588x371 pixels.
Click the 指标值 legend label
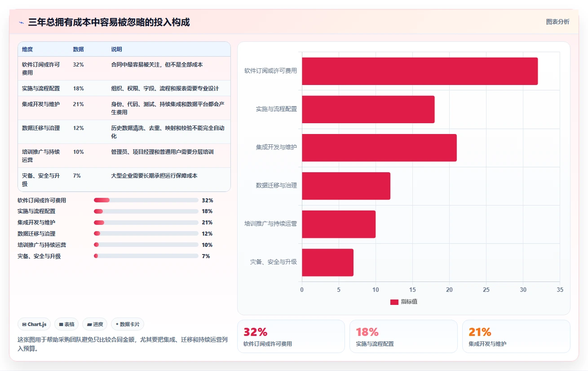pos(409,302)
